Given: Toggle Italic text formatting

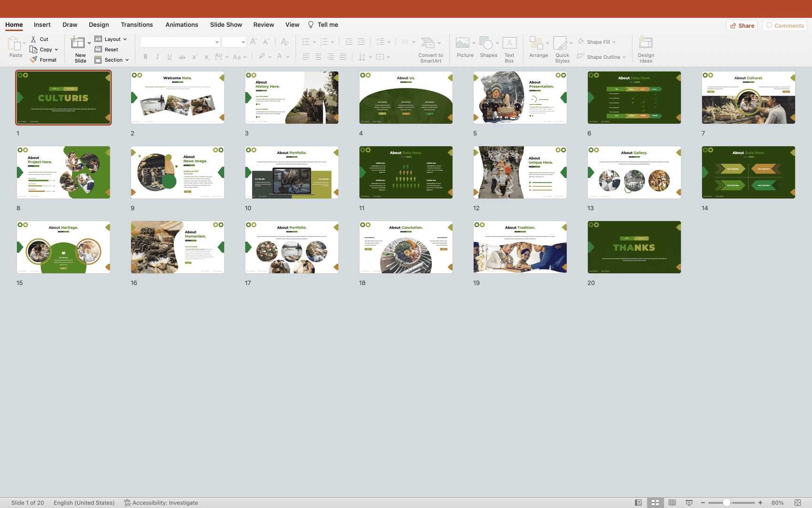Looking at the screenshot, I should [x=157, y=57].
